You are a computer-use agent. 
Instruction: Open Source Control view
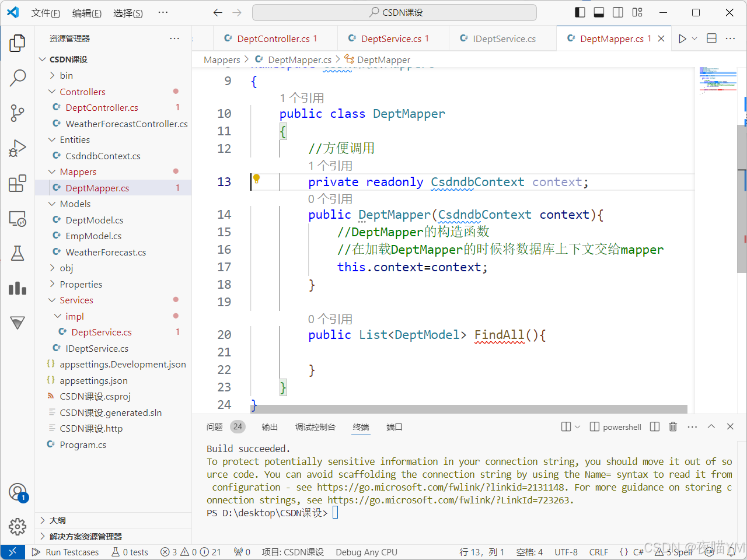(18, 113)
